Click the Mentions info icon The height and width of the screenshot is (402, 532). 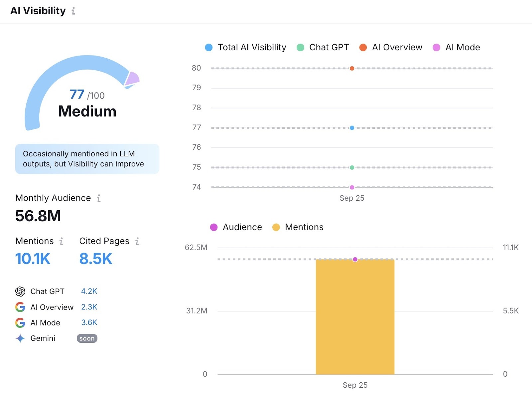pyautogui.click(x=61, y=242)
